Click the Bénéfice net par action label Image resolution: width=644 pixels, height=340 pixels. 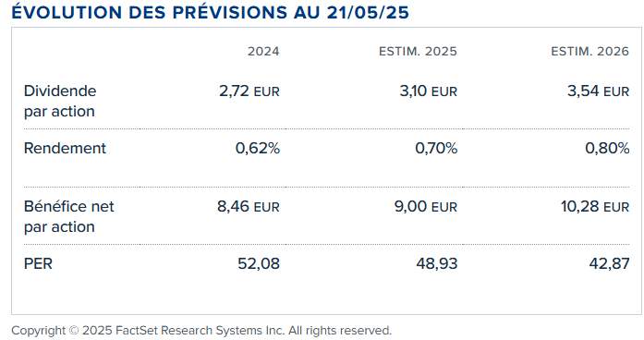pyautogui.click(x=69, y=216)
